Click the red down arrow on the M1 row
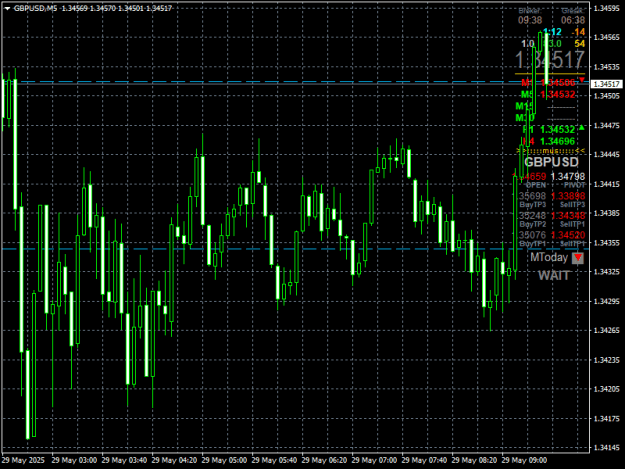 pyautogui.click(x=582, y=80)
